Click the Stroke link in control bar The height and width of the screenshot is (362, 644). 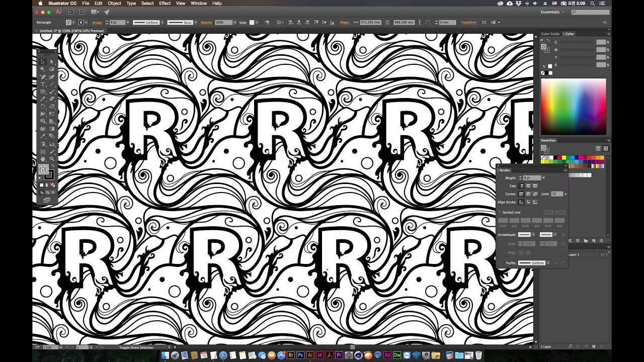pos(97,23)
